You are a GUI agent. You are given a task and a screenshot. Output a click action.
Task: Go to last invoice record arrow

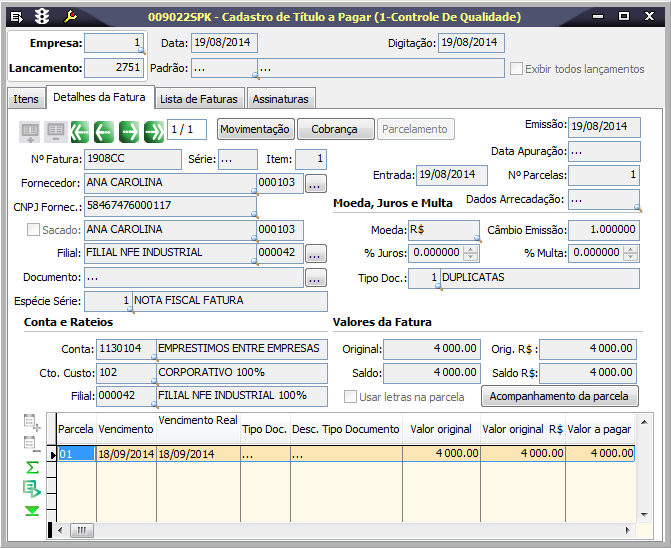(x=154, y=131)
